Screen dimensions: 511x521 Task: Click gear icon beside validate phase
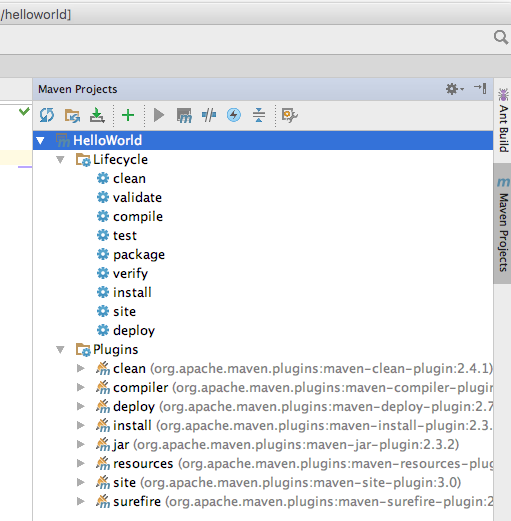point(103,197)
